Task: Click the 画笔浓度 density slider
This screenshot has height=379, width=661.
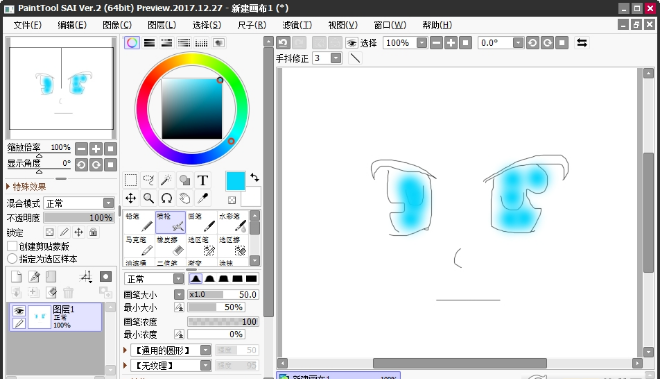Action: click(223, 322)
